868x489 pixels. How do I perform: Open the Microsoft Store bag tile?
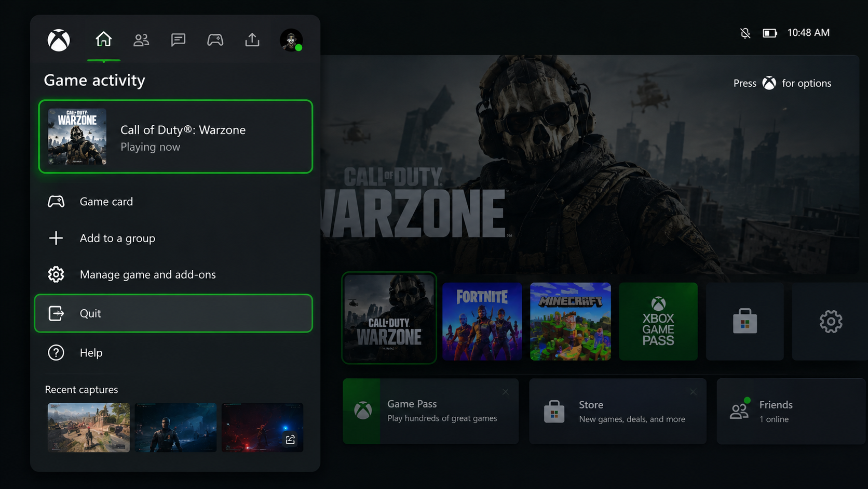(x=745, y=322)
